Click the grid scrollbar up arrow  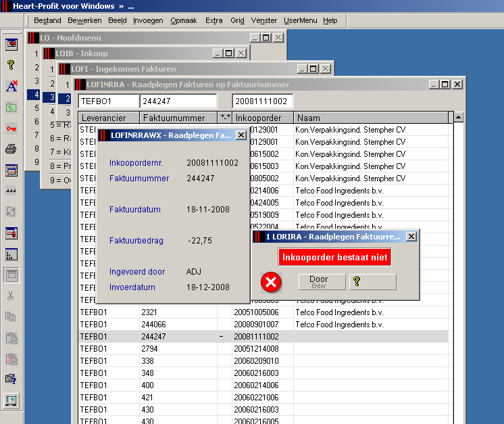(x=458, y=117)
